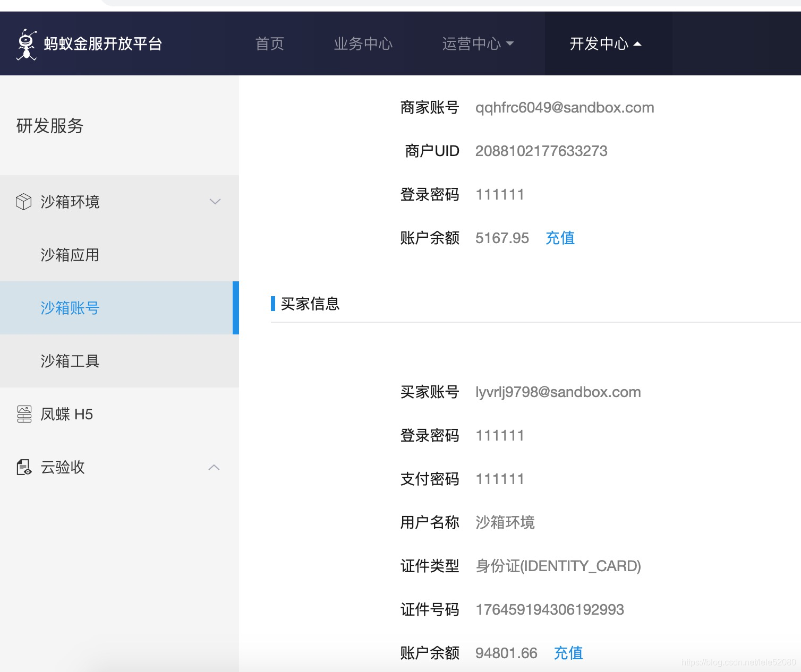The height and width of the screenshot is (672, 801).
Task: Click the 蚂蚁金服开放平台 title text
Action: click(x=103, y=44)
